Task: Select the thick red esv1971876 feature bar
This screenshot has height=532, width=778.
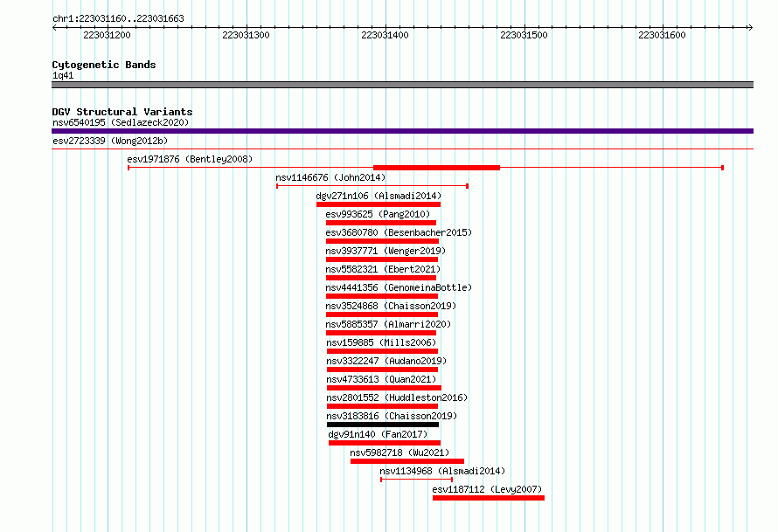Action: 436,168
